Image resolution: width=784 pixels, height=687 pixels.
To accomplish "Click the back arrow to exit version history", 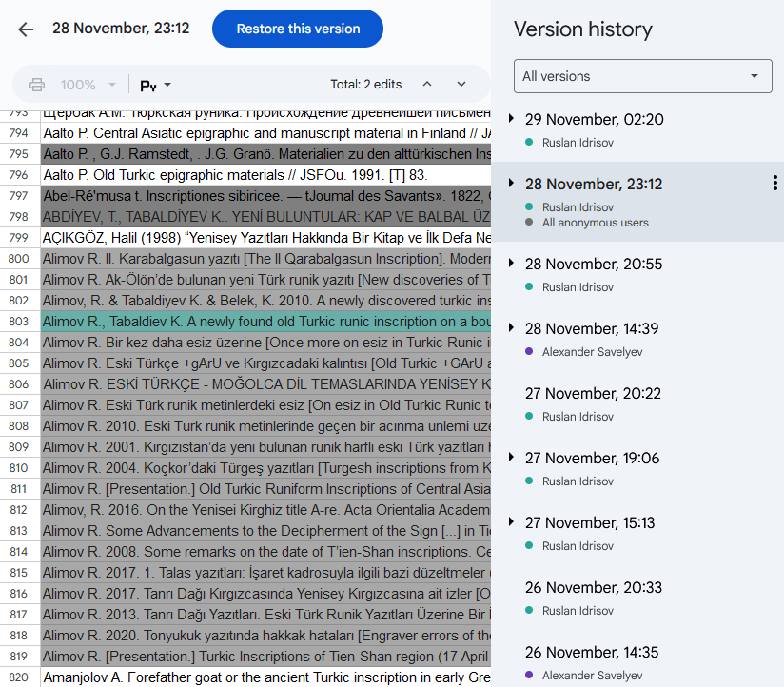I will coord(26,29).
